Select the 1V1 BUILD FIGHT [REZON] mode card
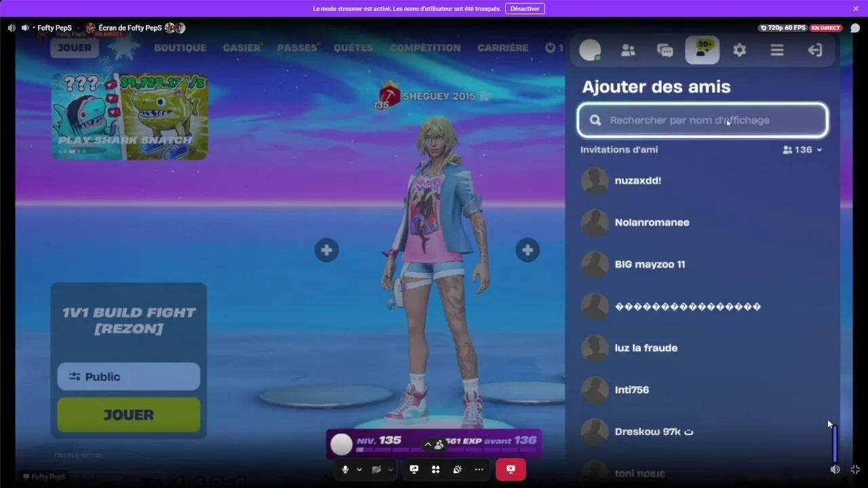Screen dimensions: 868x488 [x=129, y=321]
